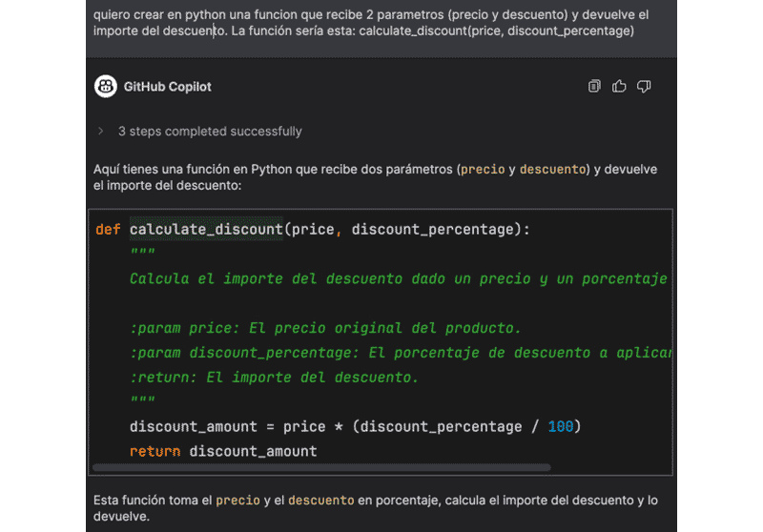Screen dimensions: 763x532
Task: Click inline 'precio' in the intro paragraph
Action: click(x=483, y=170)
